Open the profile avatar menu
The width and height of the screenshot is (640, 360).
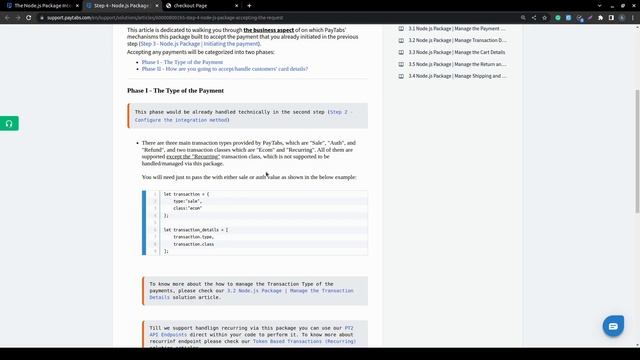pos(622,18)
